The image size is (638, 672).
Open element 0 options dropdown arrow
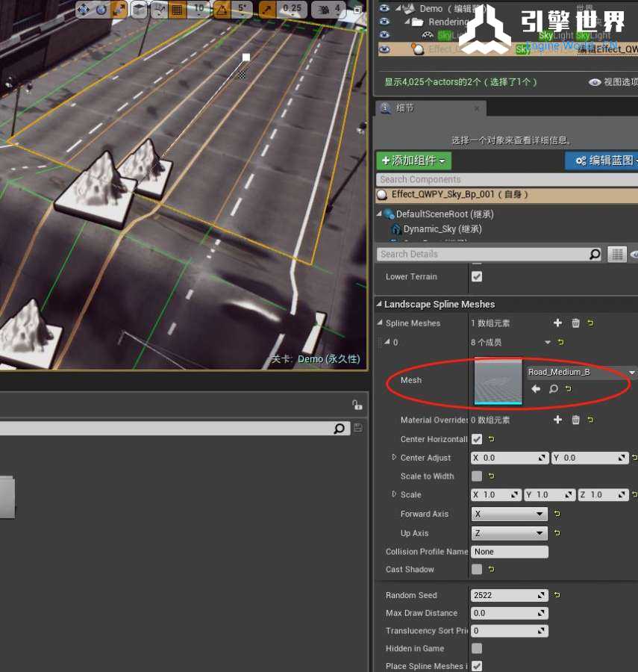pyautogui.click(x=548, y=342)
